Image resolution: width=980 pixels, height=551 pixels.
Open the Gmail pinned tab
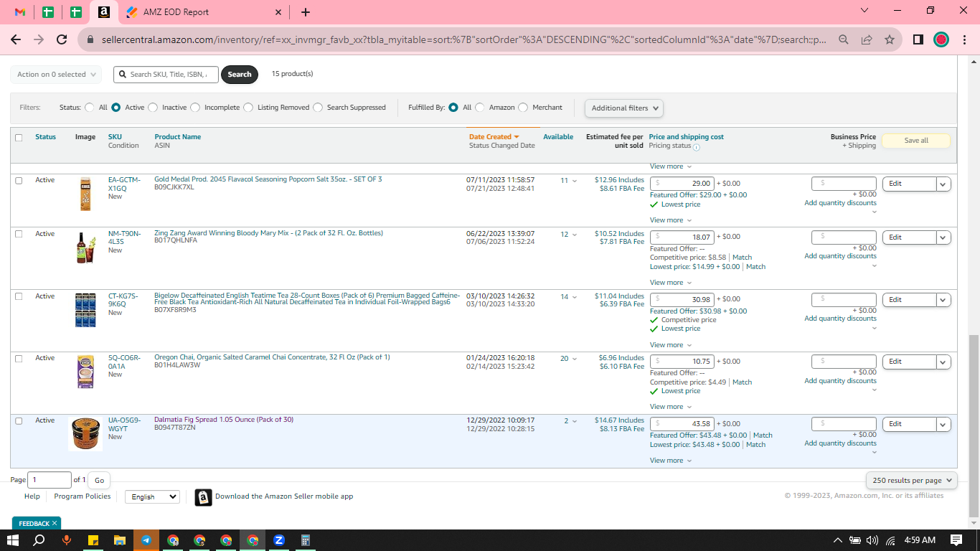(20, 12)
